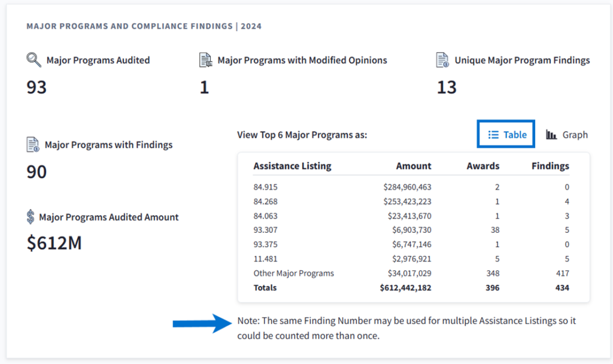The image size is (613, 364).
Task: Select assistance listing 84.268
Action: point(265,202)
